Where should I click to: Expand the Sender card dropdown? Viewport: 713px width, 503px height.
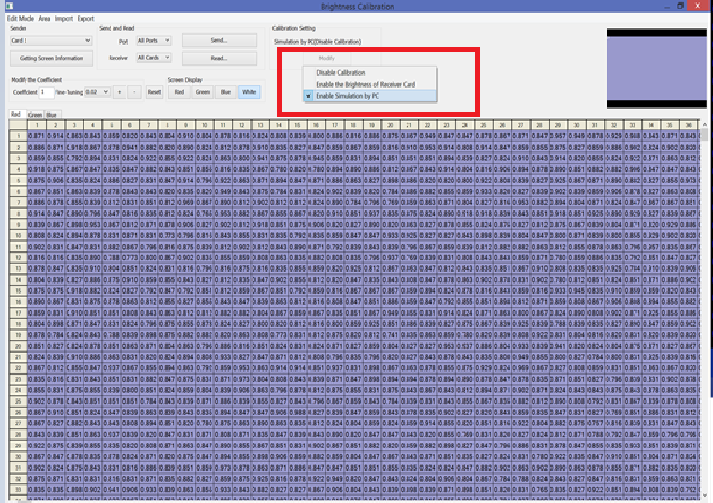(86, 41)
